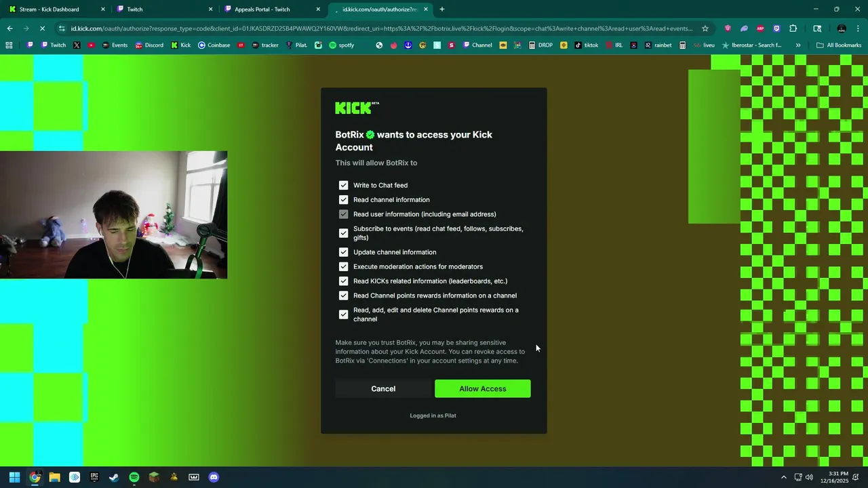Screen dimensions: 868x488
Task: Open the Extensions puzzle menu
Action: tap(793, 28)
